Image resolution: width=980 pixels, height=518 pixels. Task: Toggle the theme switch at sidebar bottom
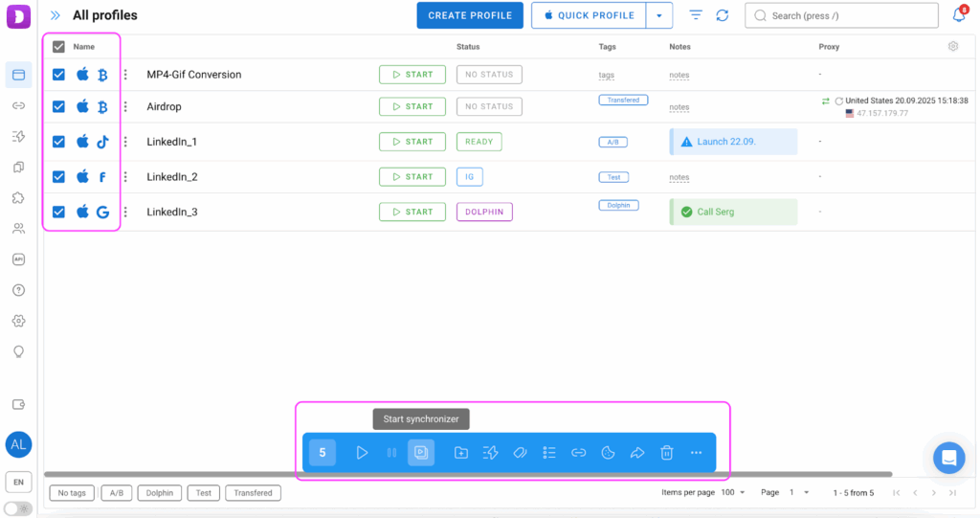point(17,508)
